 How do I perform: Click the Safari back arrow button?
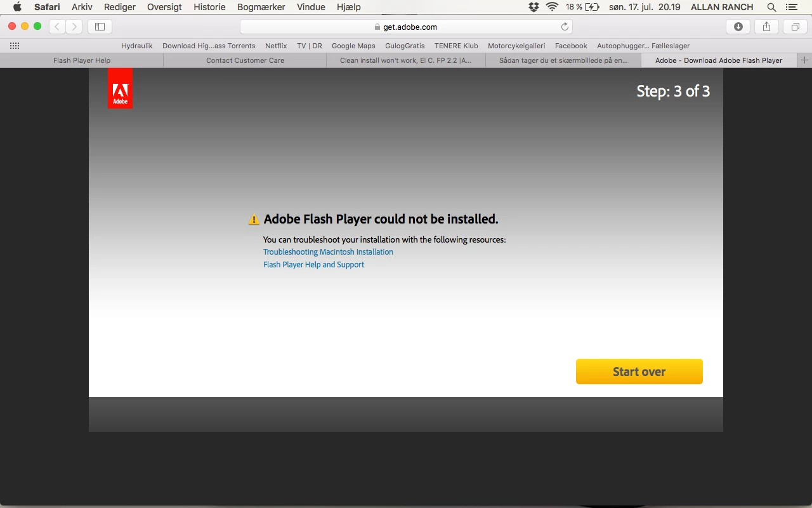point(57,27)
